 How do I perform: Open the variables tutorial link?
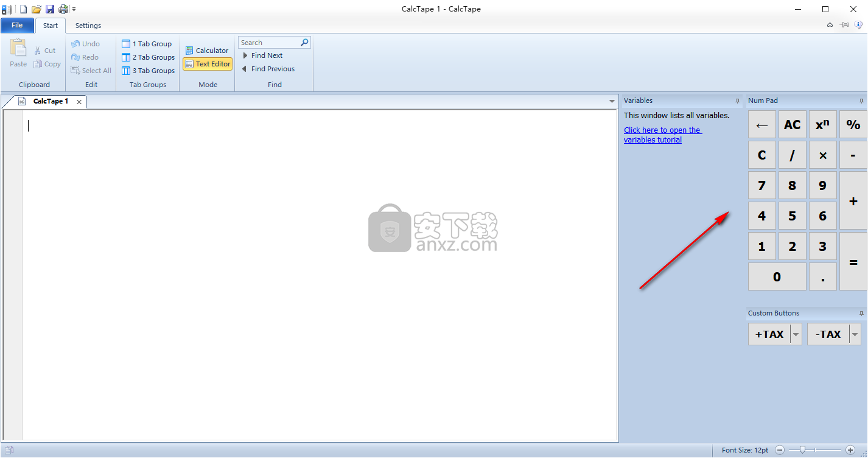(663, 135)
